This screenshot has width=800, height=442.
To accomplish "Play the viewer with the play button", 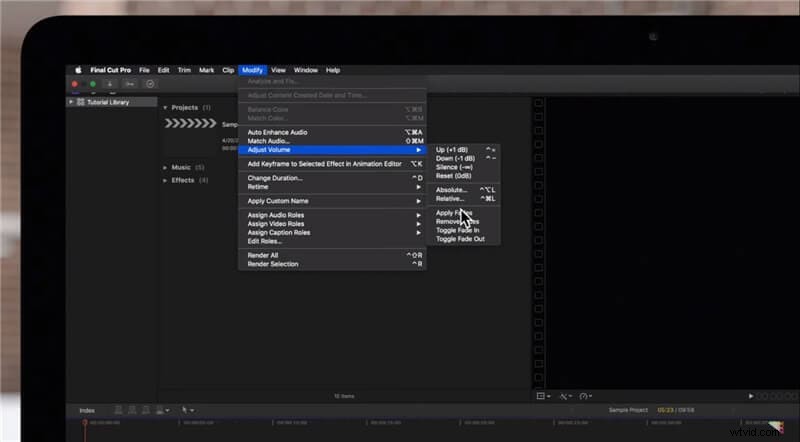I will click(751, 396).
